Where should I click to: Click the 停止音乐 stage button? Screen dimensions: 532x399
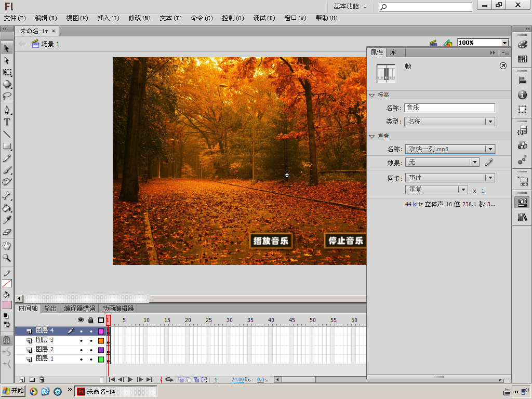345,241
